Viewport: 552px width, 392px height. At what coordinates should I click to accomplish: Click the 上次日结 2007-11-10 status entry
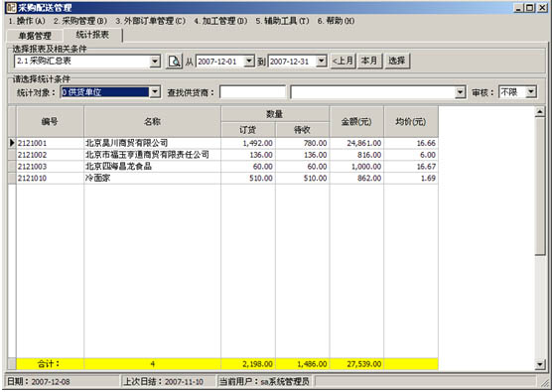coord(168,381)
